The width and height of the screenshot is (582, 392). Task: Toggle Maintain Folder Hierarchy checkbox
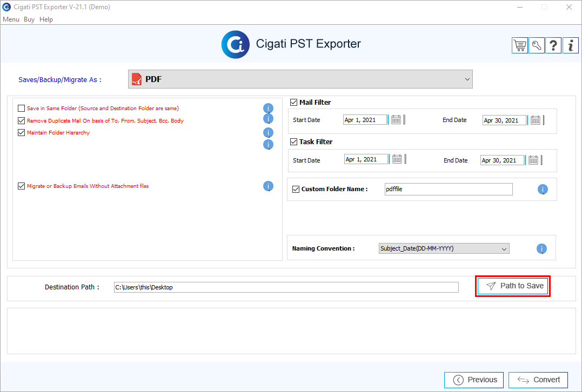[21, 133]
